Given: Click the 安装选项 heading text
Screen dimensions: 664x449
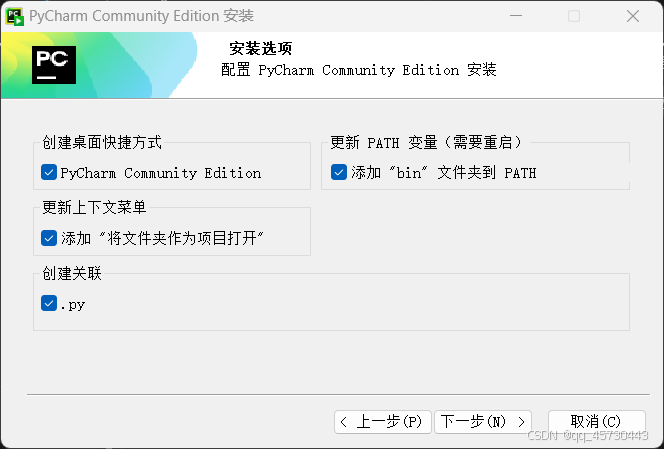Looking at the screenshot, I should [x=260, y=48].
